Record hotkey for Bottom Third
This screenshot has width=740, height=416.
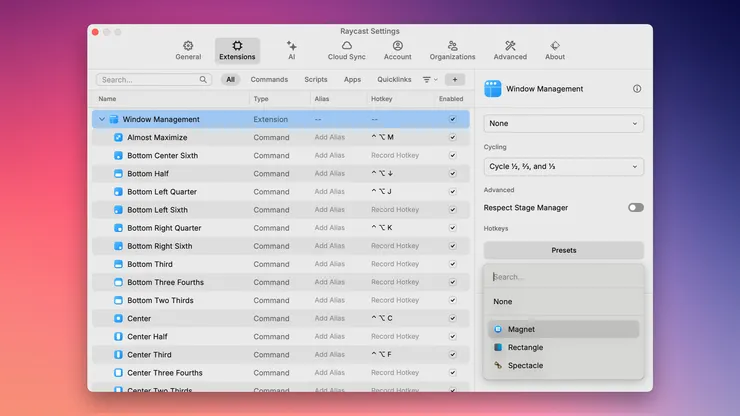[395, 264]
